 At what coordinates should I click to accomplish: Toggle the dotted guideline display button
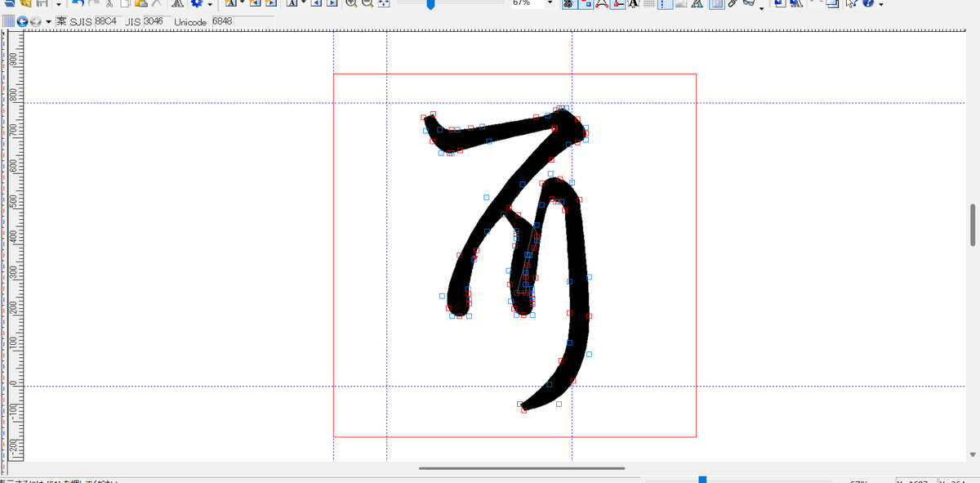pos(666,3)
